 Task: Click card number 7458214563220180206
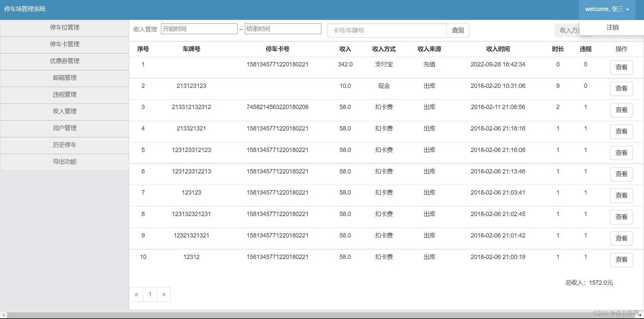pyautogui.click(x=277, y=107)
